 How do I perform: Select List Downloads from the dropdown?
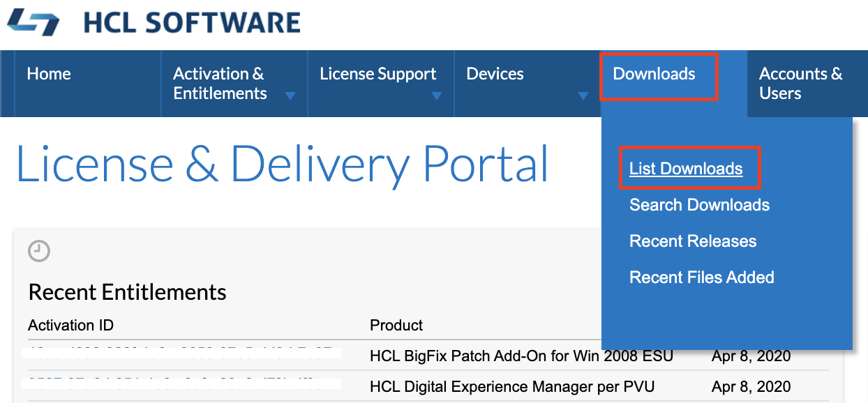pyautogui.click(x=686, y=169)
